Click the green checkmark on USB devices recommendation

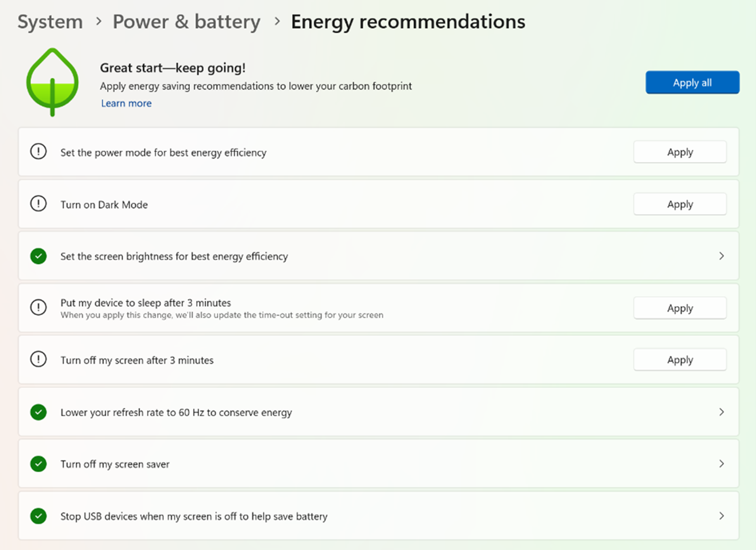click(38, 516)
